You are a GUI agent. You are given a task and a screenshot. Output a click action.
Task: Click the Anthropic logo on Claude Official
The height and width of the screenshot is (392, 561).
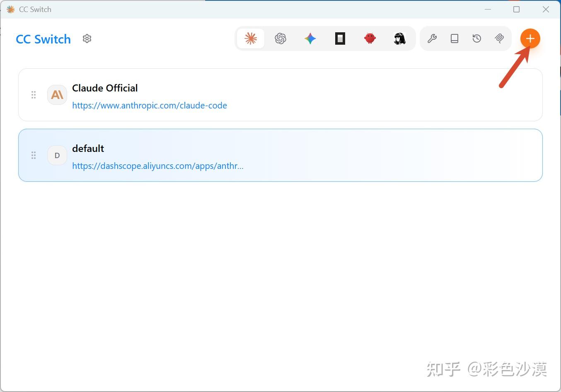pos(57,95)
